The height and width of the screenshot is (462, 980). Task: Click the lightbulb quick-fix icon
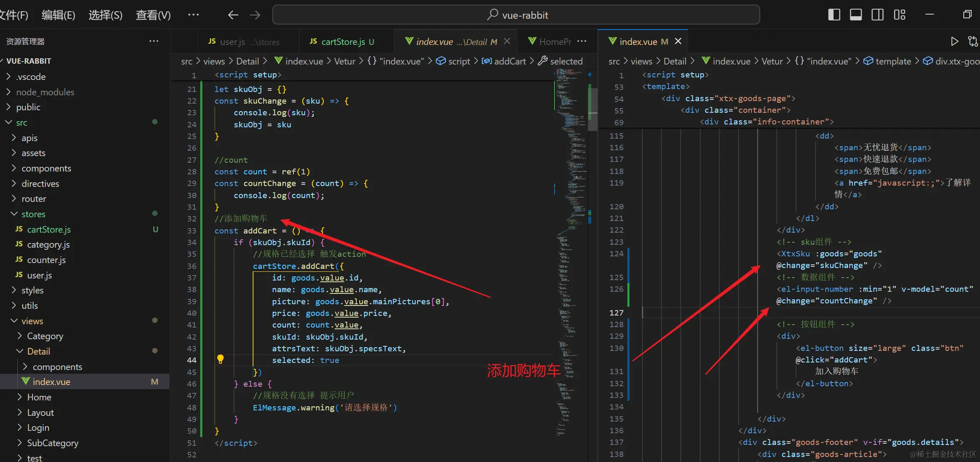point(220,359)
